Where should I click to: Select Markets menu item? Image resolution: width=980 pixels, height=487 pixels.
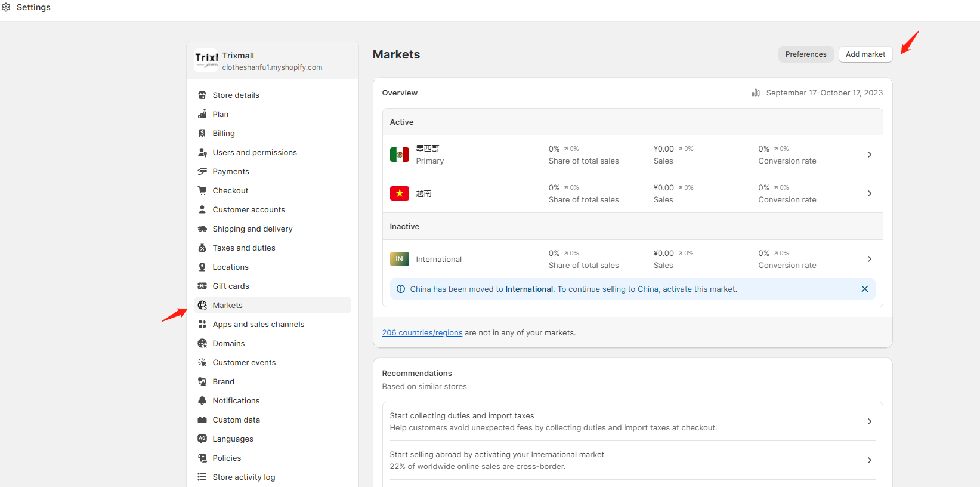tap(273, 305)
